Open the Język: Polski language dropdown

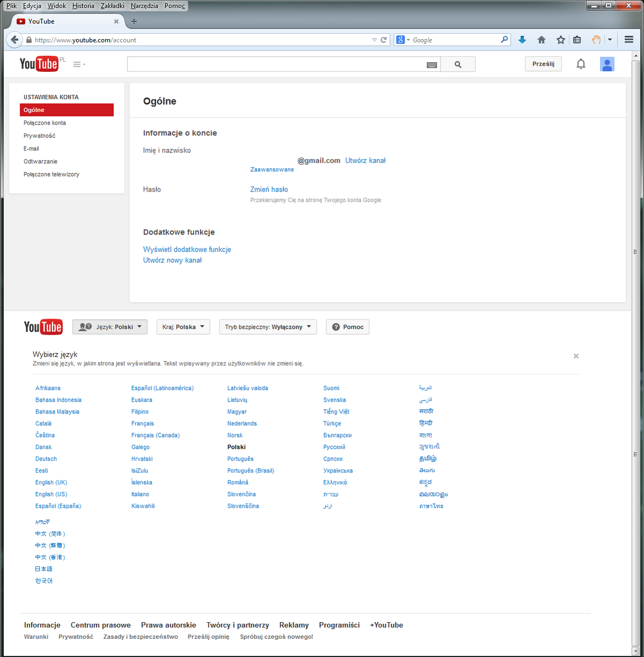coord(110,327)
